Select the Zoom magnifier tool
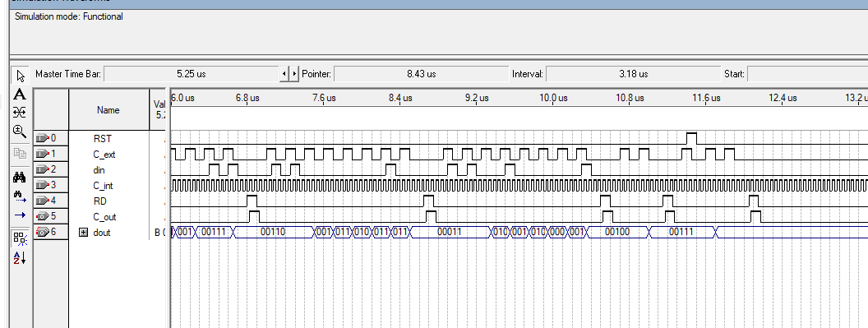Screen dimensions: 868x328 20,132
